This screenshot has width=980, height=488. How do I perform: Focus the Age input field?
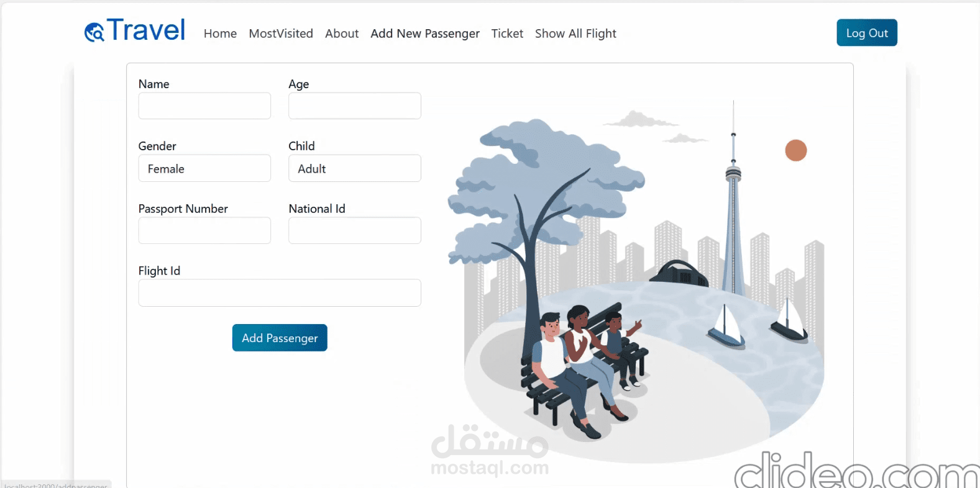coord(355,106)
